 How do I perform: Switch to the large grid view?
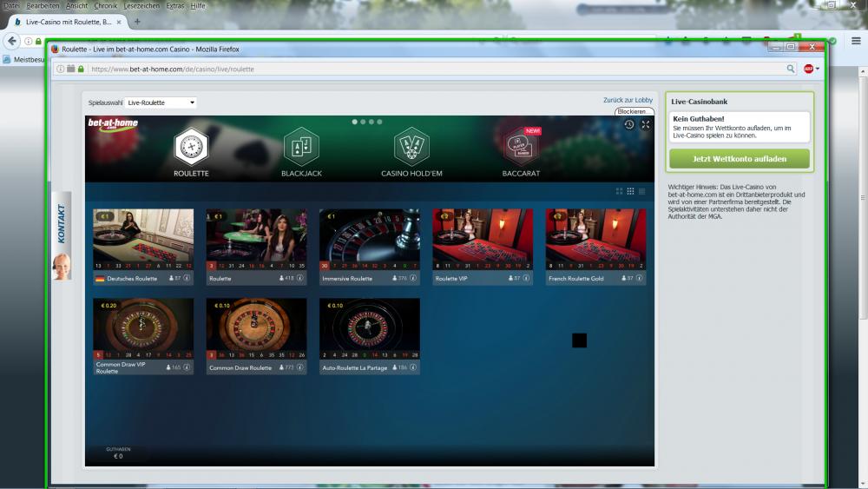point(620,192)
